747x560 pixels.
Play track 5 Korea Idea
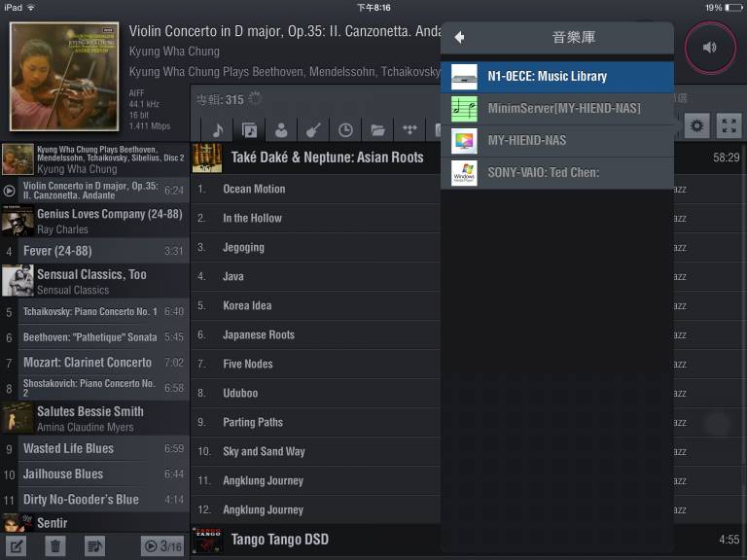coord(315,305)
